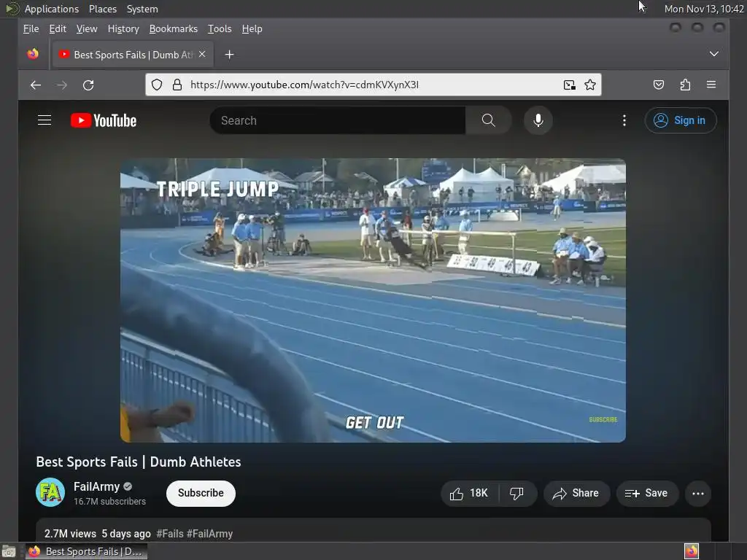
Task: Open more actions ellipsis under video
Action: pos(698,494)
